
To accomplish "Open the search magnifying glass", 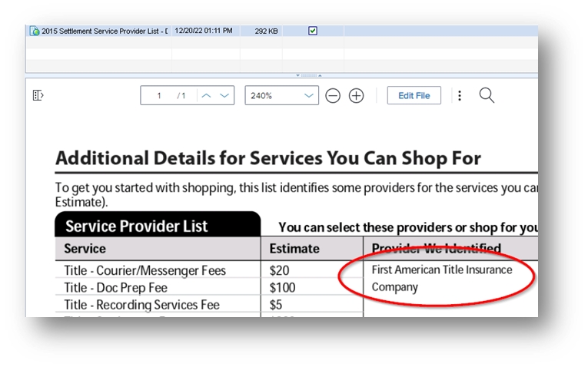I will pyautogui.click(x=487, y=95).
